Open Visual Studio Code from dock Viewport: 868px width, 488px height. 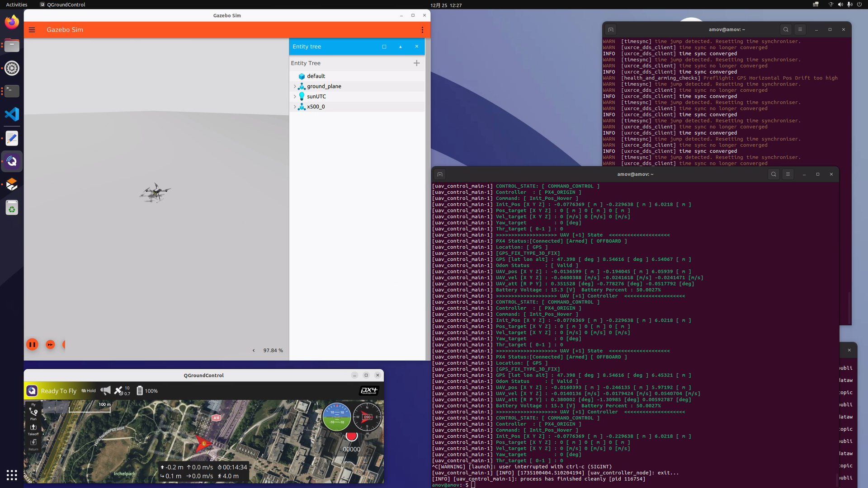(12, 114)
